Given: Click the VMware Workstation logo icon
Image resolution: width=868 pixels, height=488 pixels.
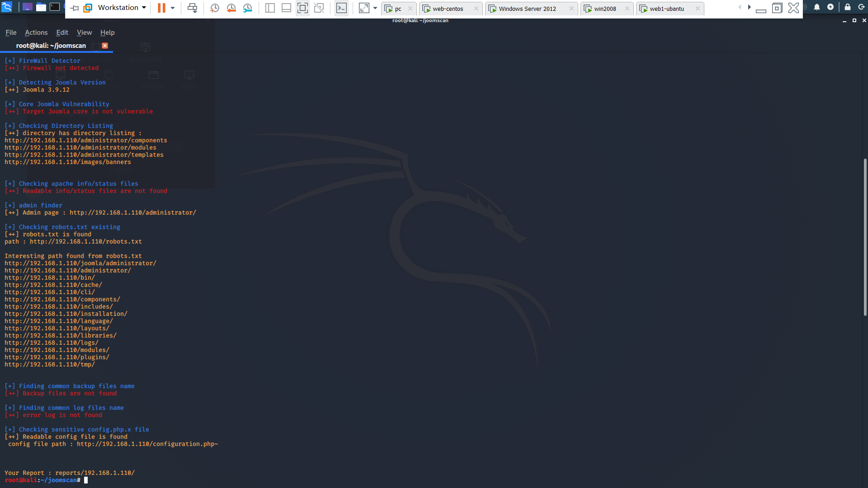Looking at the screenshot, I should [x=88, y=8].
